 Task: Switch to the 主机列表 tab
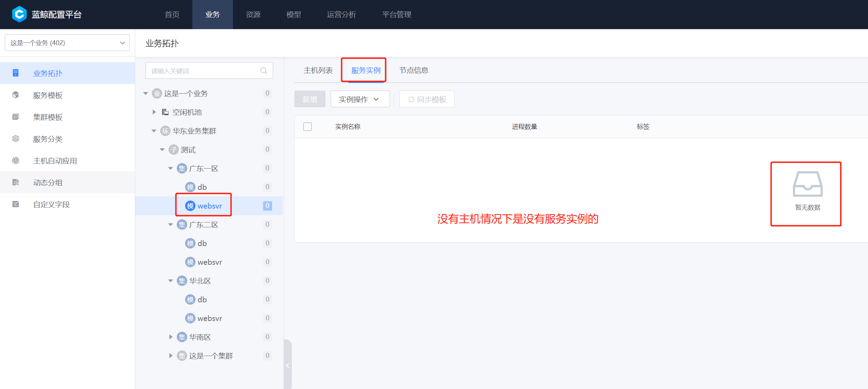click(x=318, y=70)
